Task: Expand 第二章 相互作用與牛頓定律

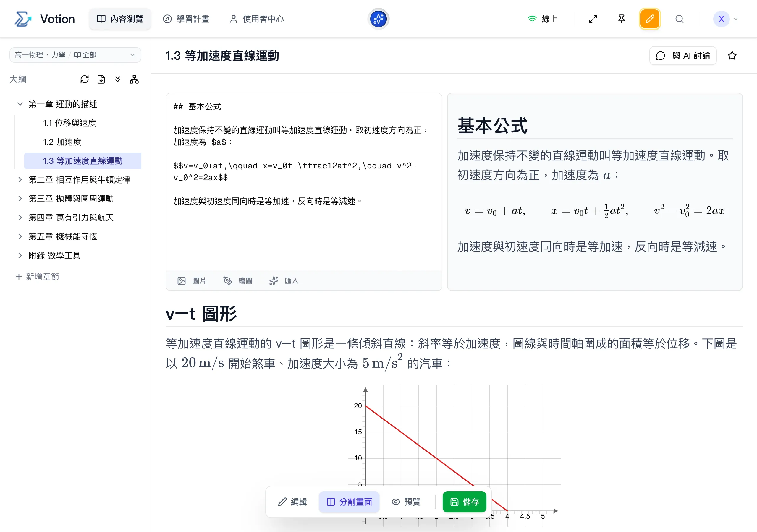Action: [20, 180]
